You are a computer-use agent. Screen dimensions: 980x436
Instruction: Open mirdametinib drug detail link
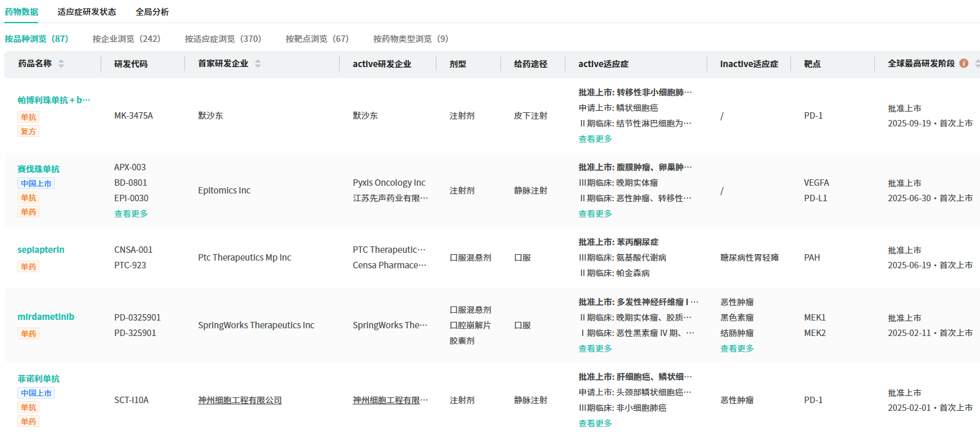point(46,317)
